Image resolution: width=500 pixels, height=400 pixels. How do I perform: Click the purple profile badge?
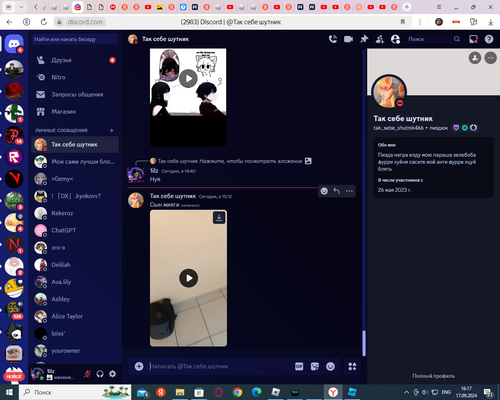pos(456,128)
